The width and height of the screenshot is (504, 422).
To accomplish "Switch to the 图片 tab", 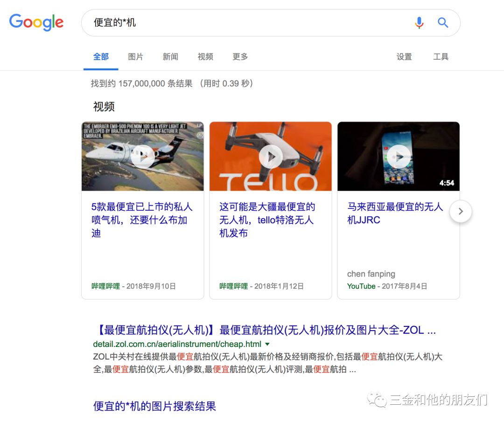I will (135, 57).
